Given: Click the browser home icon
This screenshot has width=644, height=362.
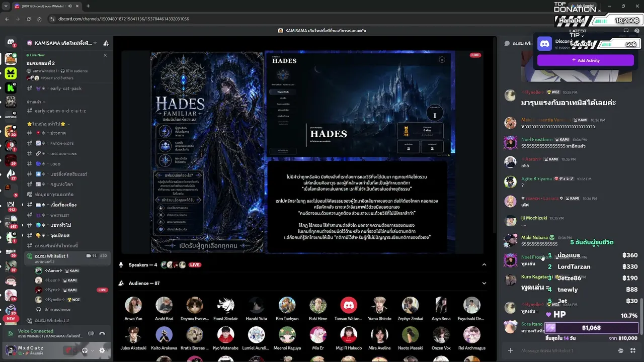Looking at the screenshot, I should (x=40, y=19).
